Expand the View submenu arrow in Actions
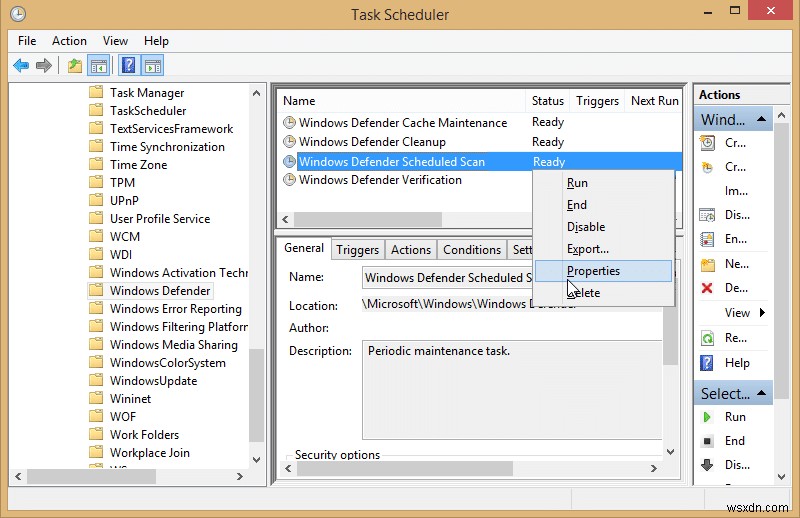Image resolution: width=800 pixels, height=518 pixels. [x=762, y=312]
